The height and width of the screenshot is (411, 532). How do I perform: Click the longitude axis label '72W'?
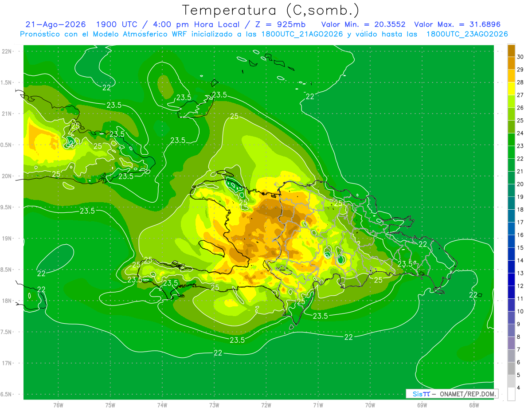[x=266, y=405]
